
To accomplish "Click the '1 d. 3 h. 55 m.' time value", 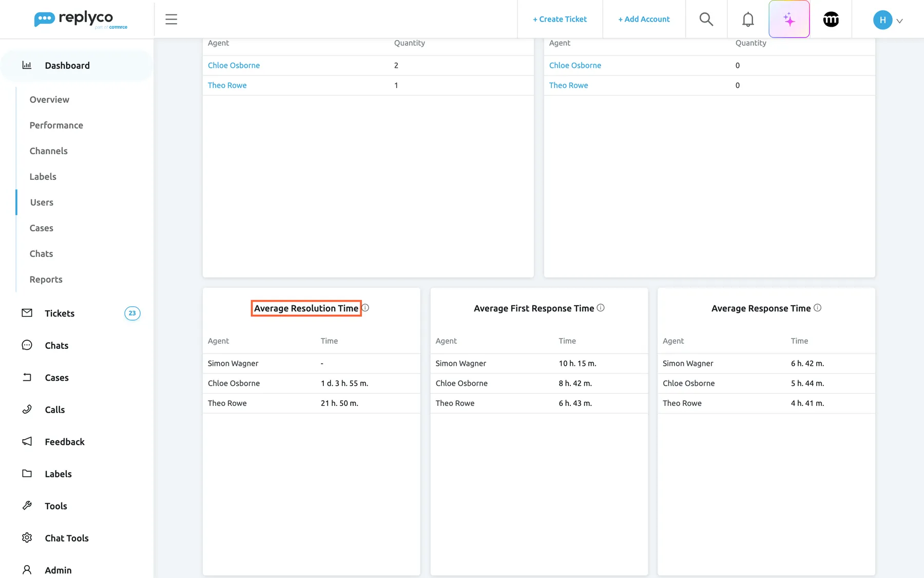I will [344, 383].
